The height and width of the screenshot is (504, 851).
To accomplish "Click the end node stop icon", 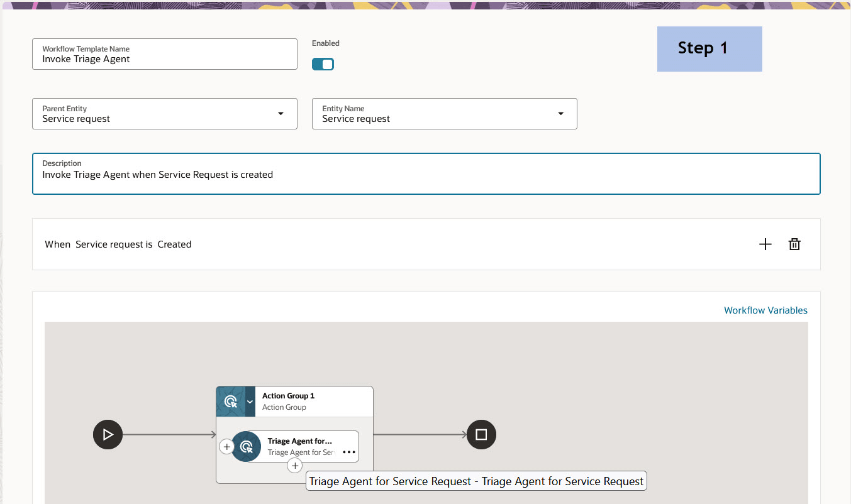I will (x=481, y=434).
